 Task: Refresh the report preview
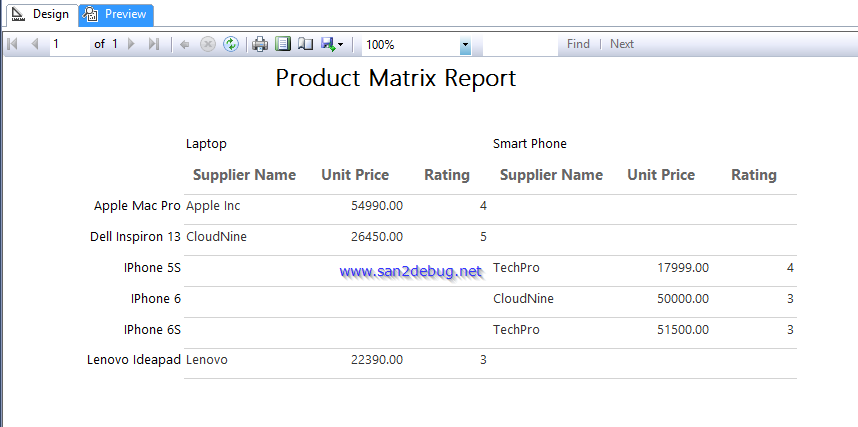pyautogui.click(x=231, y=44)
